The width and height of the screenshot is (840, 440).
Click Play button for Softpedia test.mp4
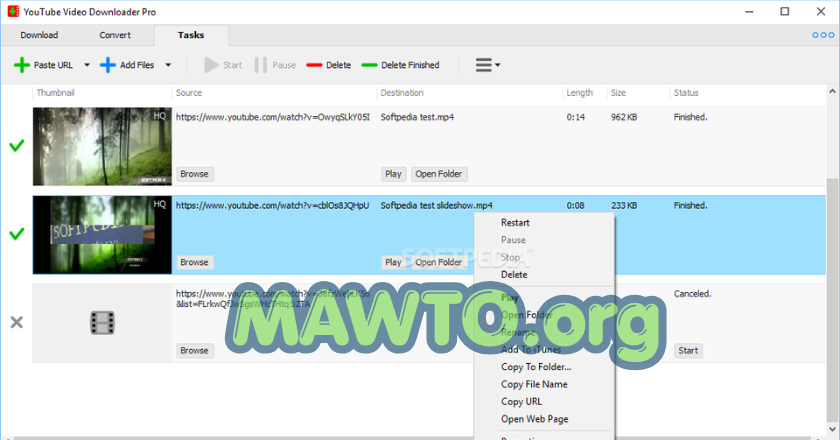click(x=393, y=174)
